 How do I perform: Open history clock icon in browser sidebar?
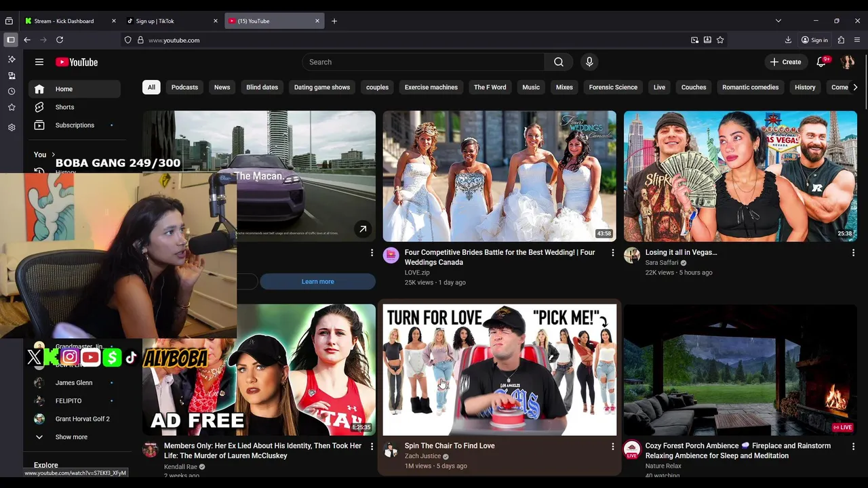coord(12,91)
